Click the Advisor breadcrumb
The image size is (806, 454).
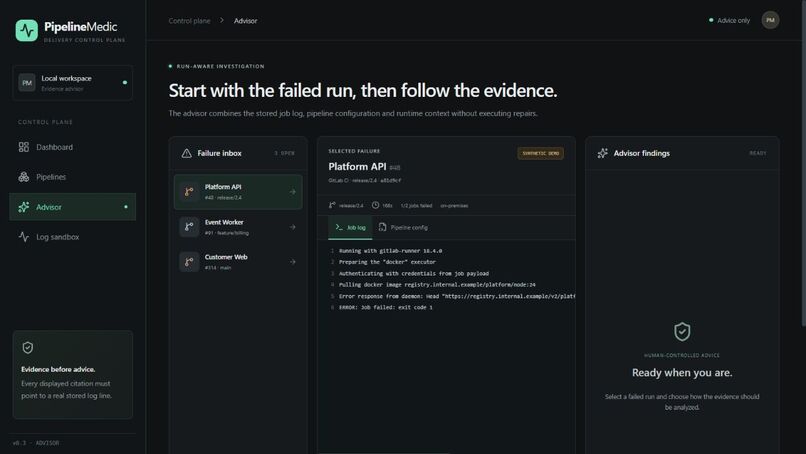click(x=245, y=21)
